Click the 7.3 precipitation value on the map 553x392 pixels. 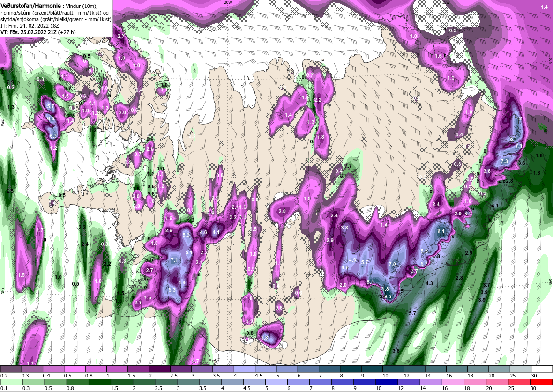[504, 161]
